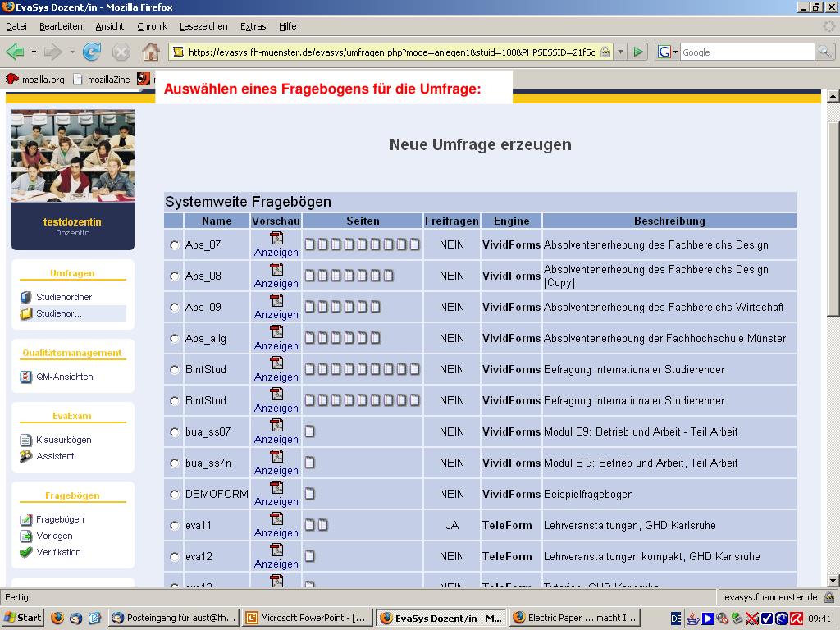Viewport: 840px width, 630px height.
Task: Click the Klausurbögen sidebar icon
Action: [x=25, y=440]
